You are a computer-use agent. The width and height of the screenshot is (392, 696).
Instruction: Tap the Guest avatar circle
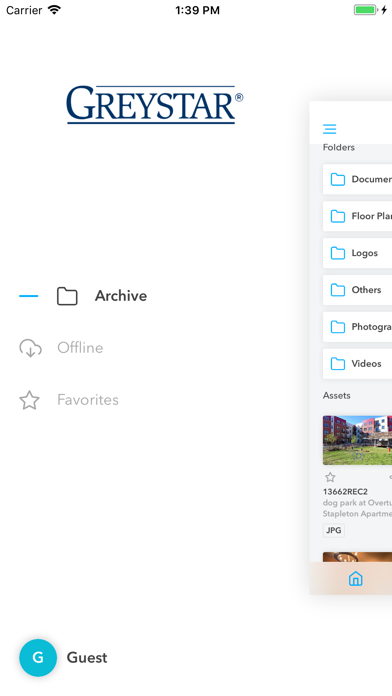tap(38, 657)
